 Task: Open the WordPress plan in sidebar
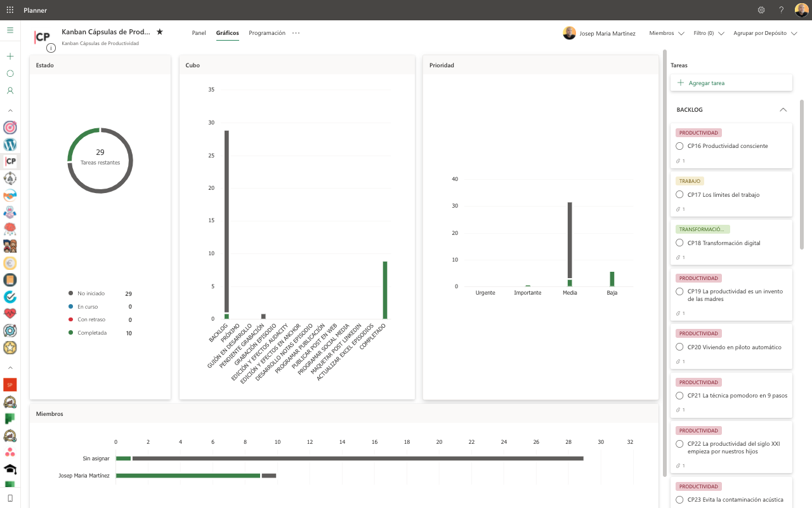pyautogui.click(x=10, y=145)
